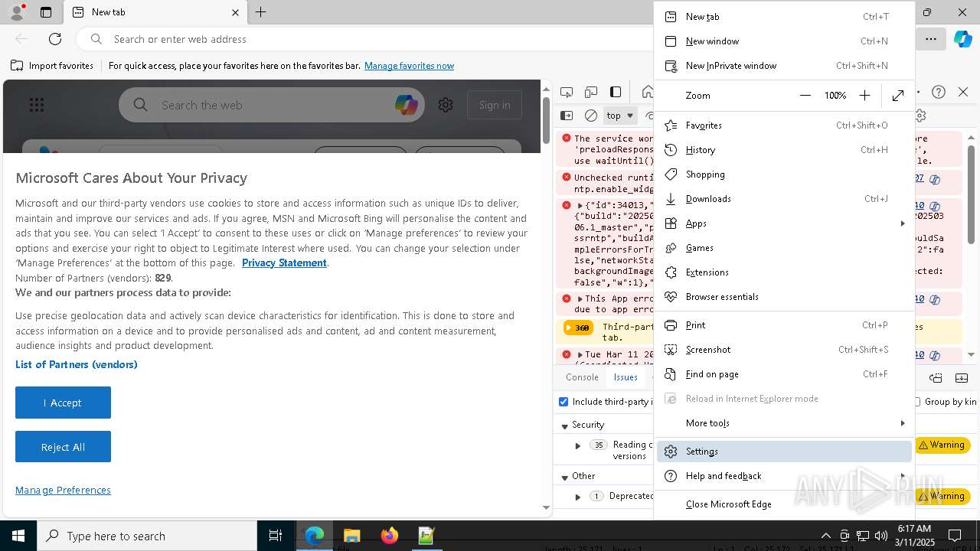Viewport: 980px width, 551px height.
Task: Open File Explorer from the taskbar
Action: [351, 536]
